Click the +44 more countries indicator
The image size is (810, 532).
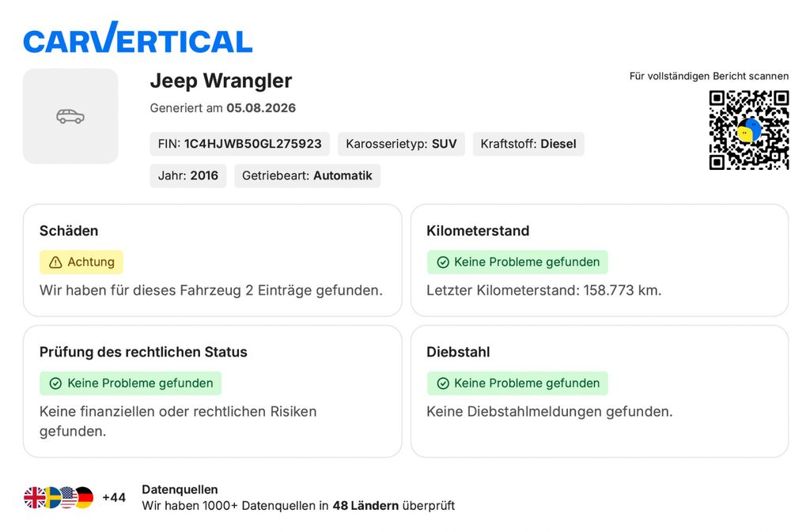(114, 498)
